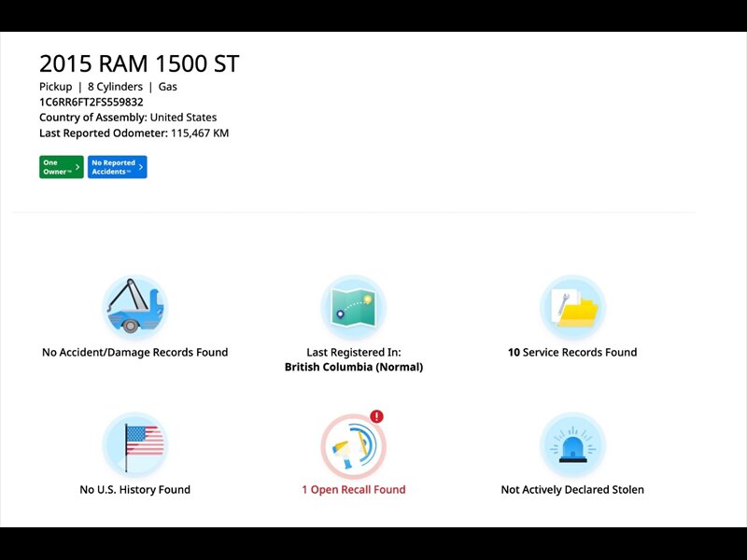Click British Columbia (Normal) registration text

353,367
